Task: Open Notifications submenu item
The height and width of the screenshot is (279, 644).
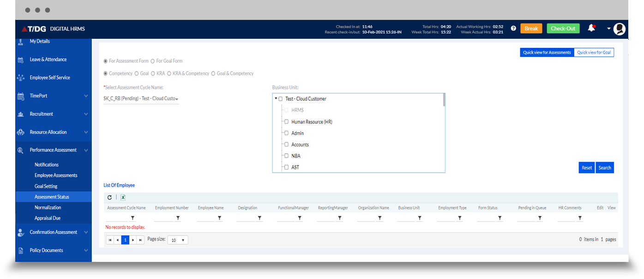Action: pos(47,164)
